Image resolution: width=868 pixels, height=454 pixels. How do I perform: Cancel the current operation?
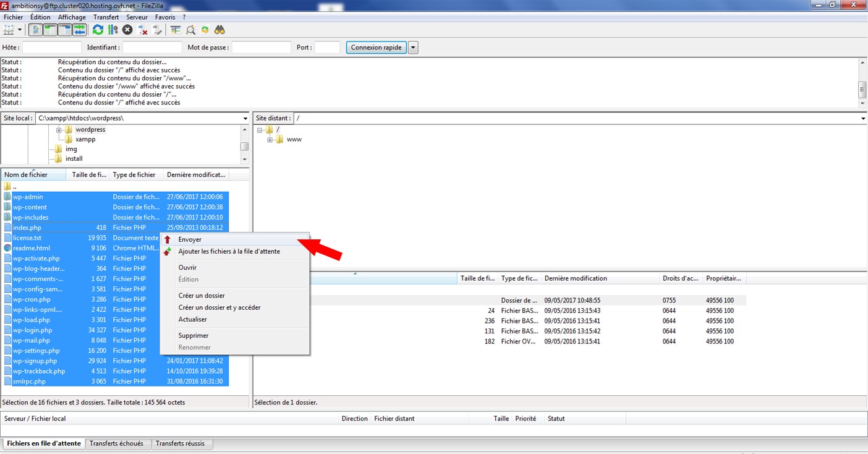click(x=127, y=30)
